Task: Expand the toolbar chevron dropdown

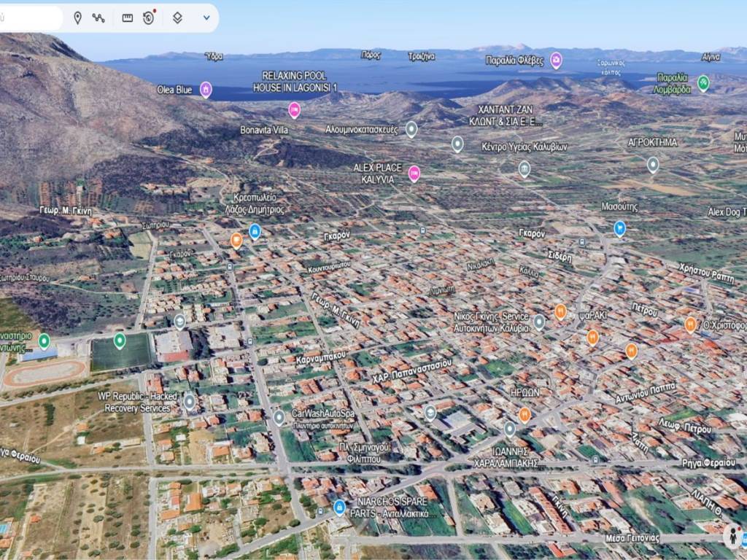Action: (206, 17)
